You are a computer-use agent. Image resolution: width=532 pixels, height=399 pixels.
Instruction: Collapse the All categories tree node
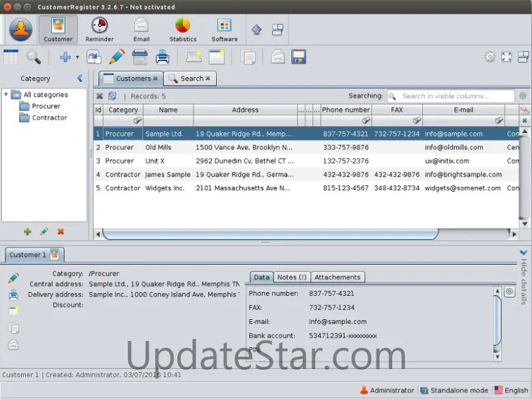click(7, 95)
